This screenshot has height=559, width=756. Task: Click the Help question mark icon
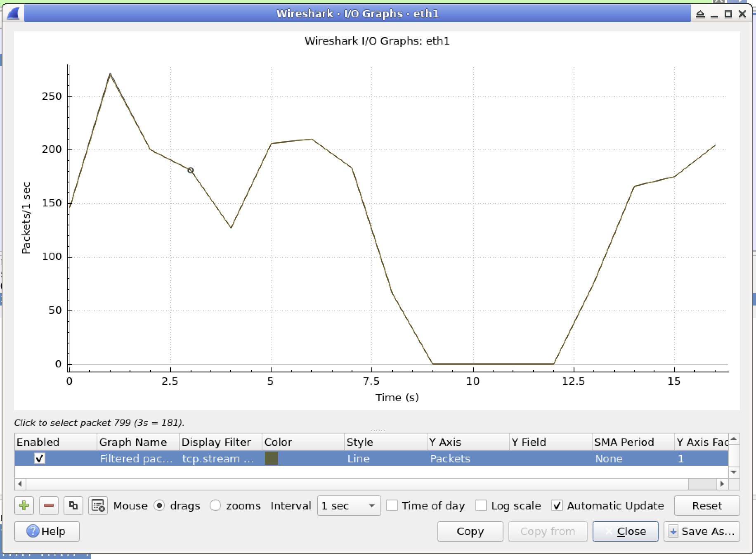[x=32, y=531]
